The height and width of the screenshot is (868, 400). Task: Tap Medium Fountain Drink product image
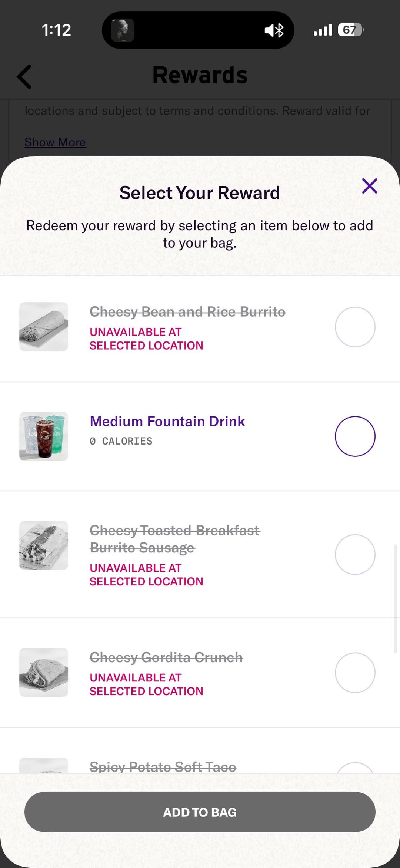point(44,436)
